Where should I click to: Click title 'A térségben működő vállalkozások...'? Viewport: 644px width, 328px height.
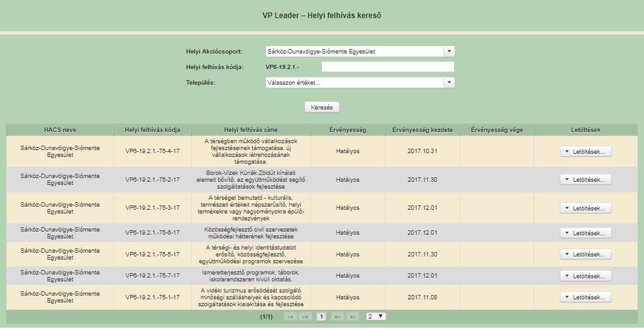[x=251, y=151]
